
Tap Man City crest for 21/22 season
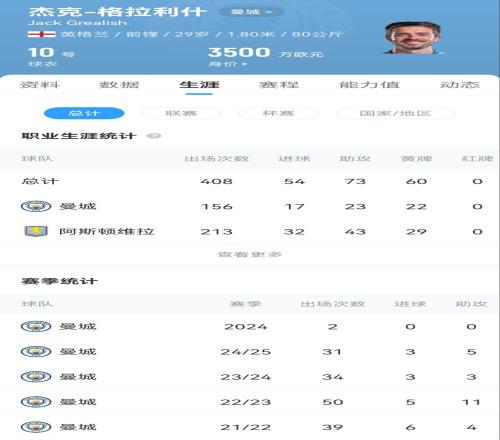coord(36,427)
